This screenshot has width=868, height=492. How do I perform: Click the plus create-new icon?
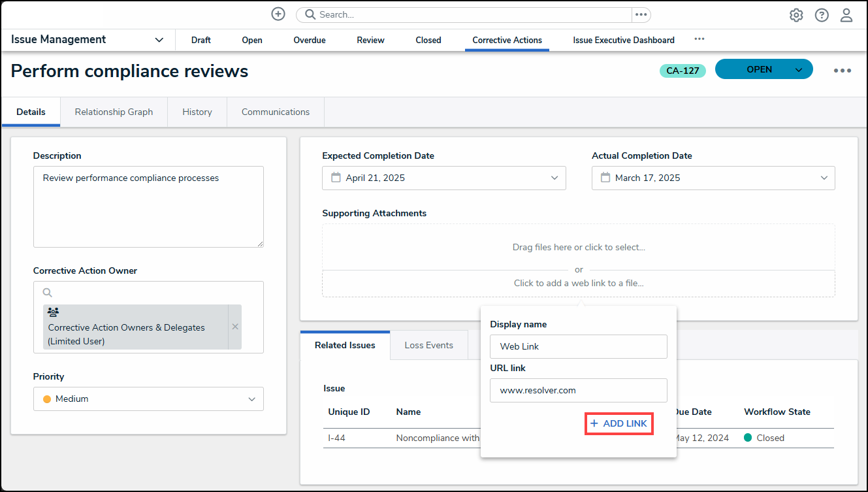[x=278, y=14]
